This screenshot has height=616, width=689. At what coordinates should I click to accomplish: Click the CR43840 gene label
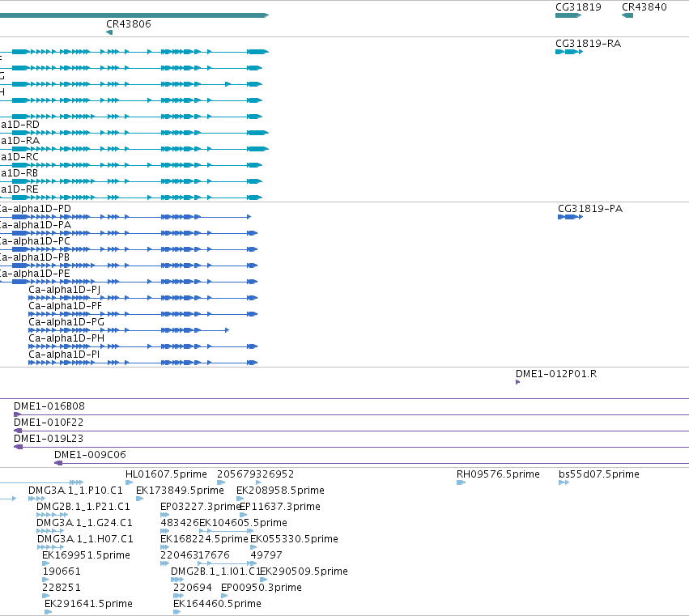[644, 7]
